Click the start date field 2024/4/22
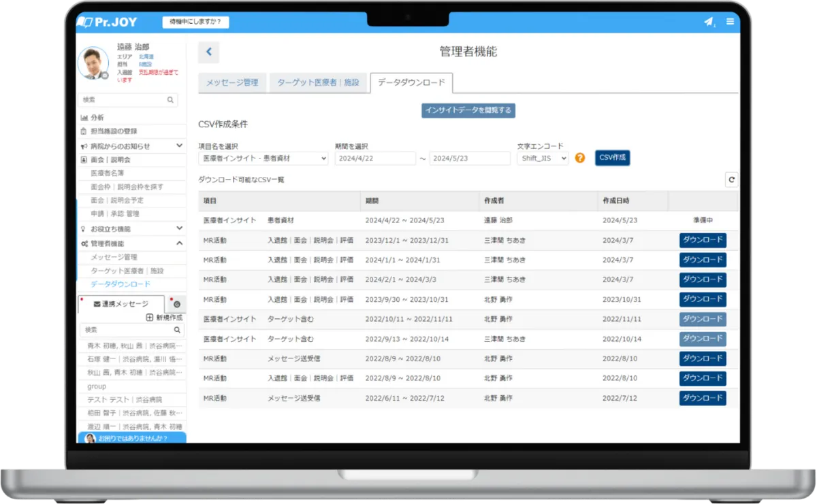The width and height of the screenshot is (817, 504). click(375, 158)
